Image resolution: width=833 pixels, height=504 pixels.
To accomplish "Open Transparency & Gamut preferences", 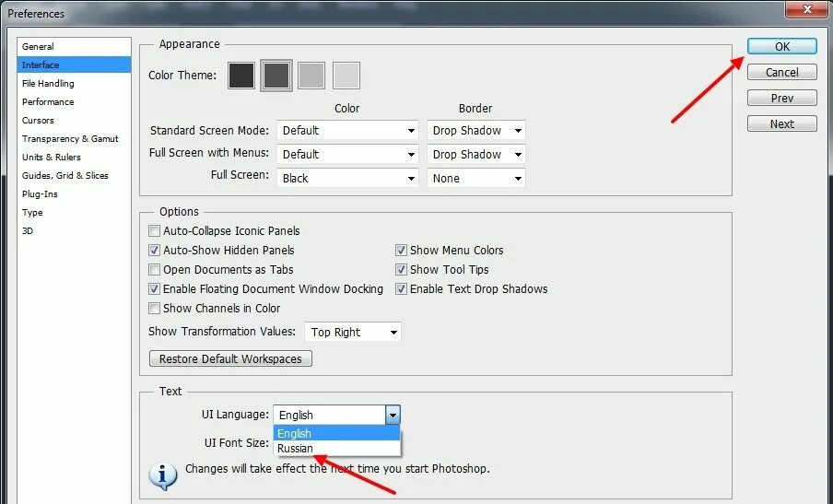I will click(x=74, y=138).
